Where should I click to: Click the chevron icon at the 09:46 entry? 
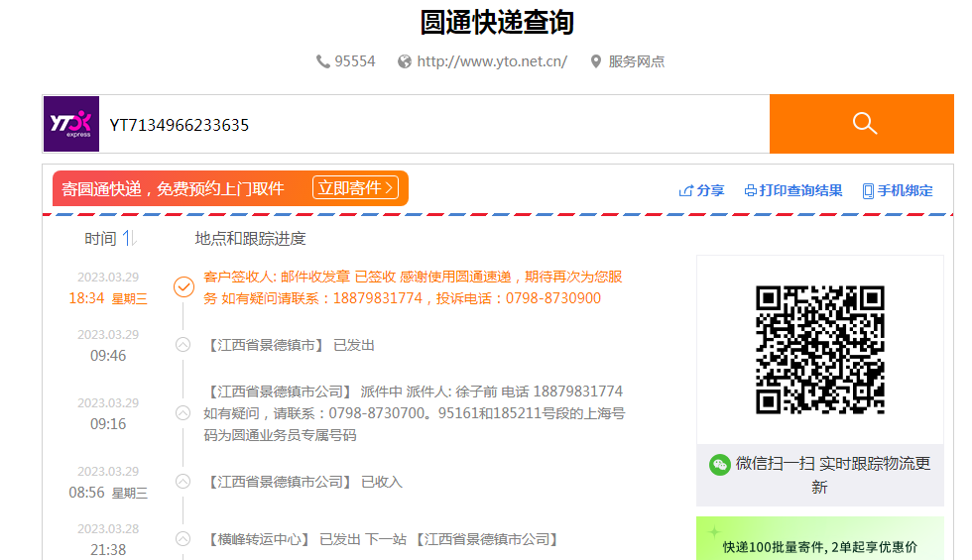pos(182,345)
